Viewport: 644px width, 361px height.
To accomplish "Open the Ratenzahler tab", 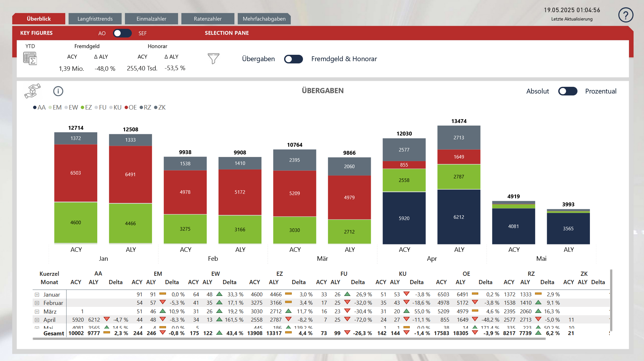I will [x=208, y=19].
